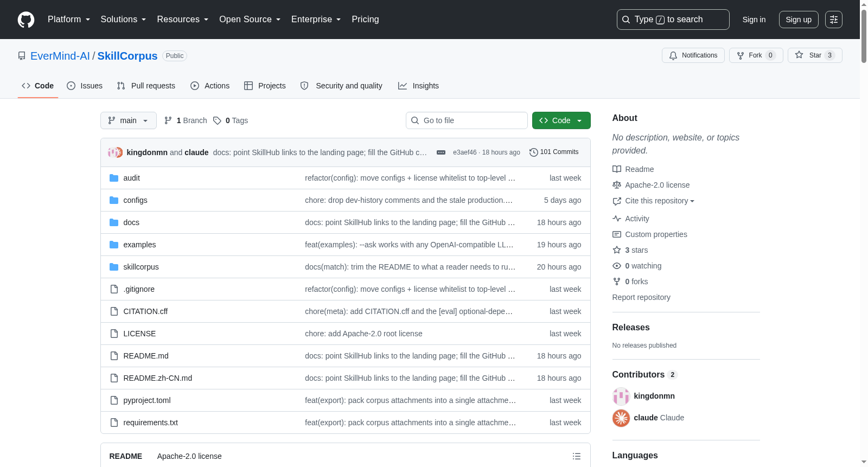
Task: Select the Code tab
Action: [x=38, y=86]
